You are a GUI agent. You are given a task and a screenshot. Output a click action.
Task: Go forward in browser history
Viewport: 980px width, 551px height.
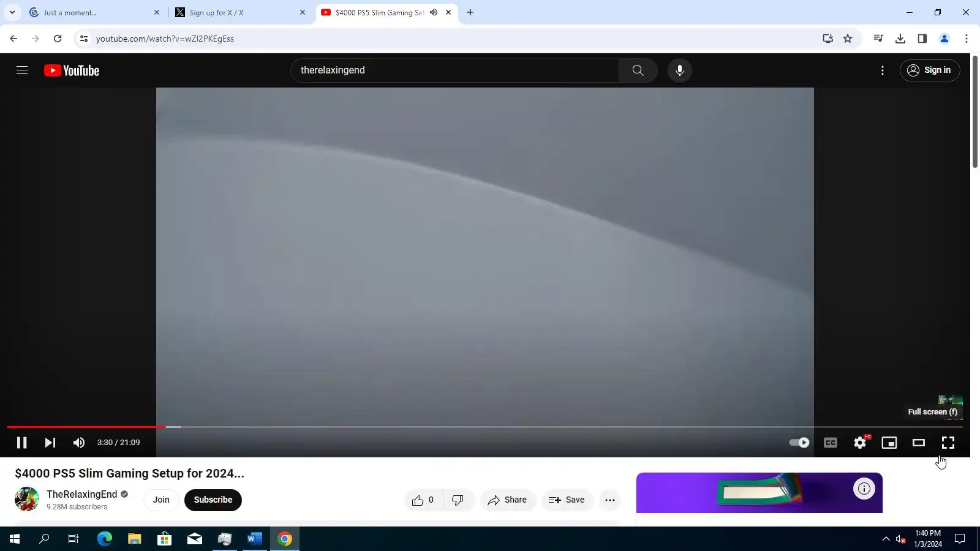point(36,39)
